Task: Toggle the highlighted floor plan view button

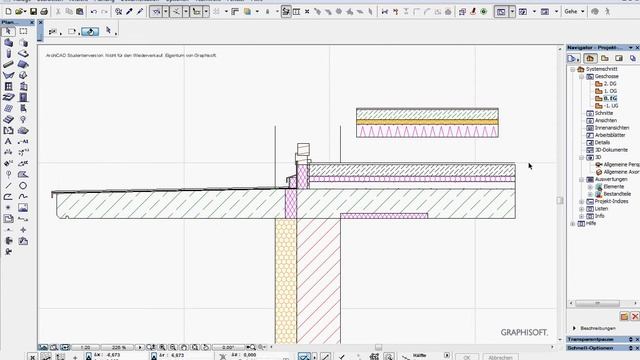Action: click(x=501, y=12)
